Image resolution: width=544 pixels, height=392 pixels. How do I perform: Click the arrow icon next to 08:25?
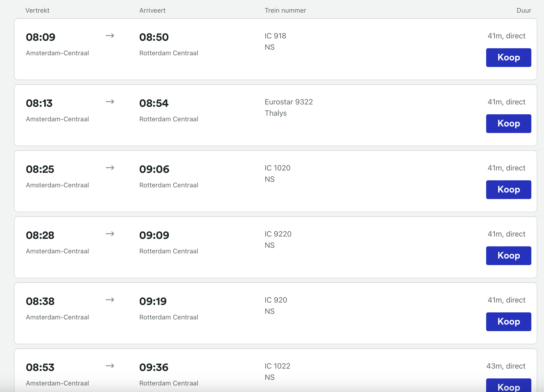coord(110,168)
